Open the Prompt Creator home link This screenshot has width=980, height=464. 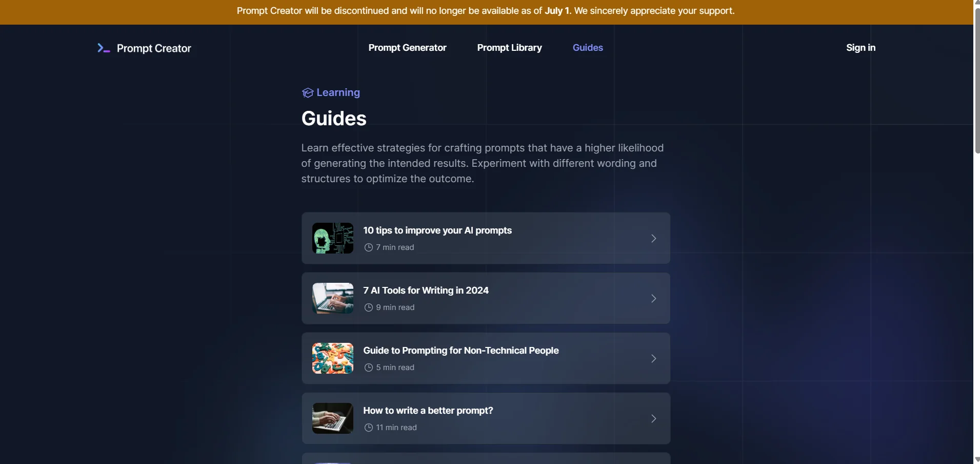(154, 48)
